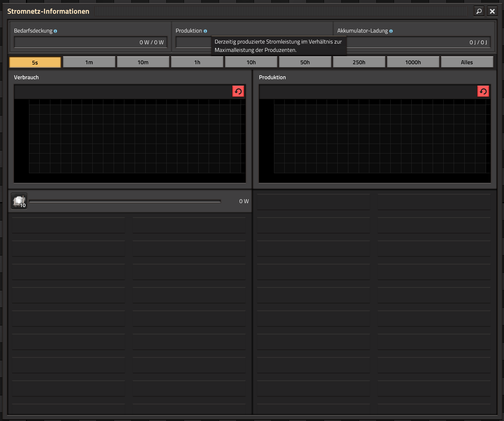Reset the Produktion graph with red button
The height and width of the screenshot is (421, 504).
tap(483, 91)
